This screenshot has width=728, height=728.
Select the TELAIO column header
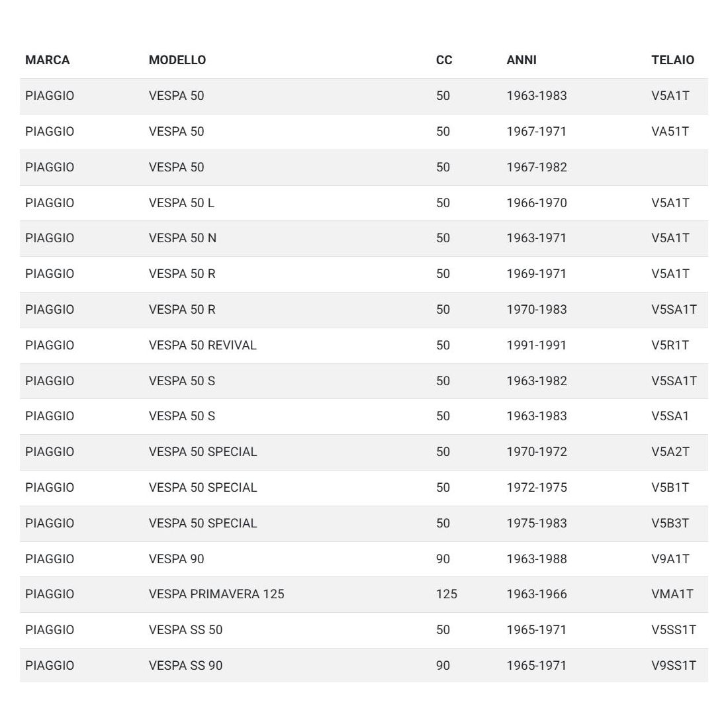pyautogui.click(x=672, y=60)
